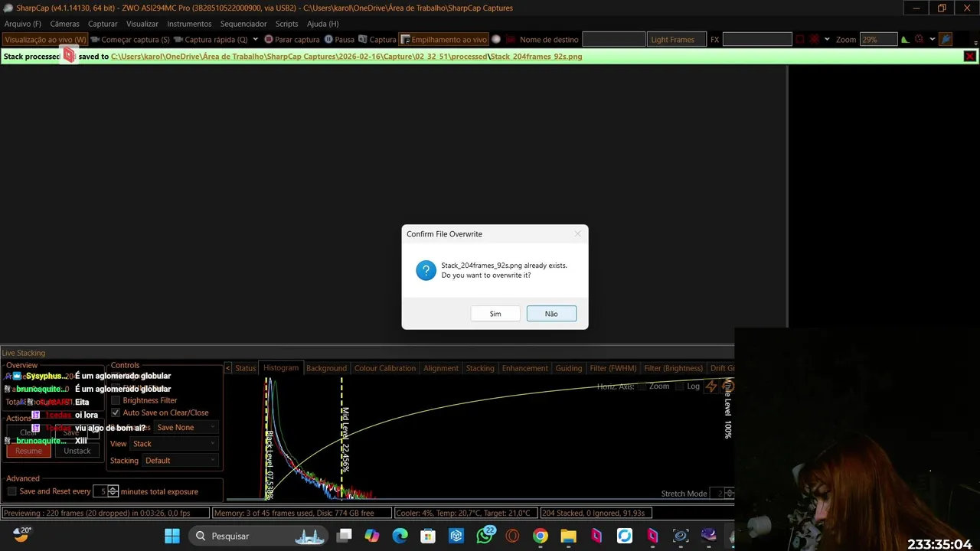This screenshot has height=551, width=980.
Task: Open the Scripts menu
Action: 286,24
